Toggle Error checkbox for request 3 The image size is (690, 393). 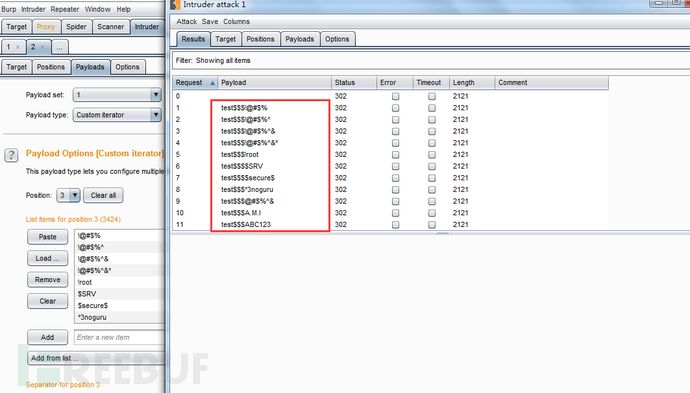click(x=396, y=131)
